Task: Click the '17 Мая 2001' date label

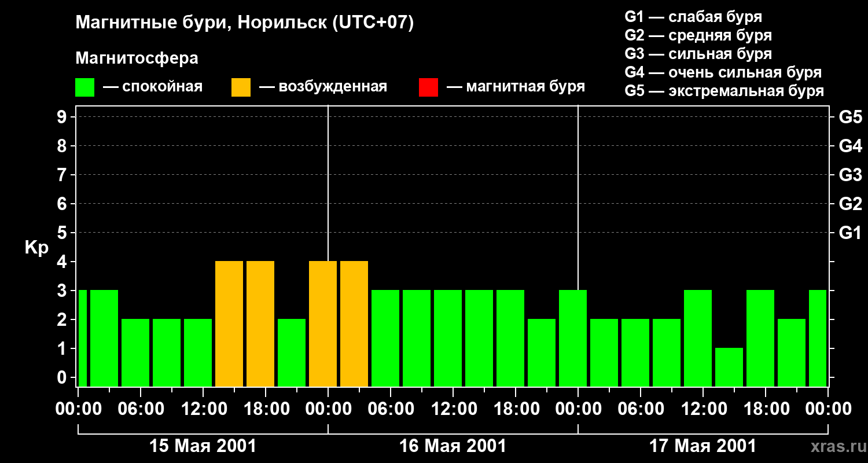Action: (x=703, y=446)
